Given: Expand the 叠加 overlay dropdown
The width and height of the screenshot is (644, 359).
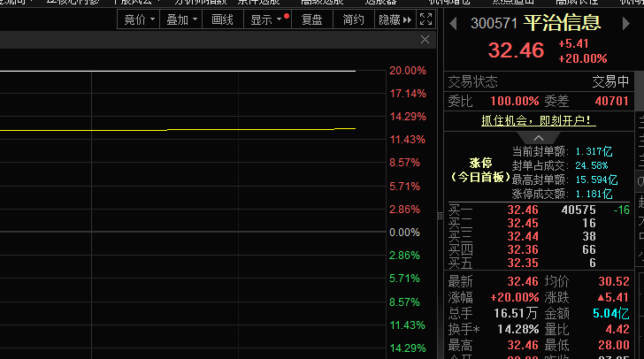Looking at the screenshot, I should pos(181,19).
